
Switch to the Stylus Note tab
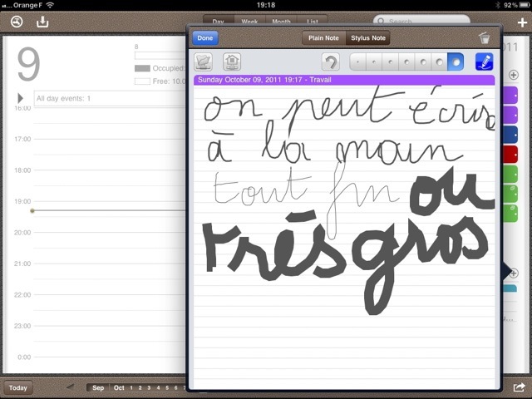pyautogui.click(x=367, y=37)
